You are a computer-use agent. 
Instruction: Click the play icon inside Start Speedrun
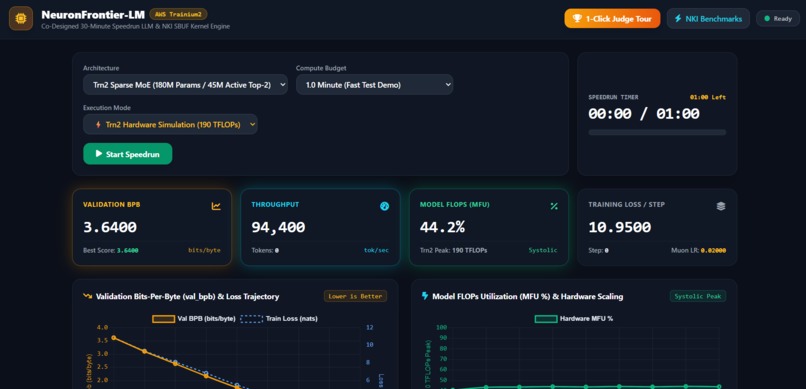[99, 154]
